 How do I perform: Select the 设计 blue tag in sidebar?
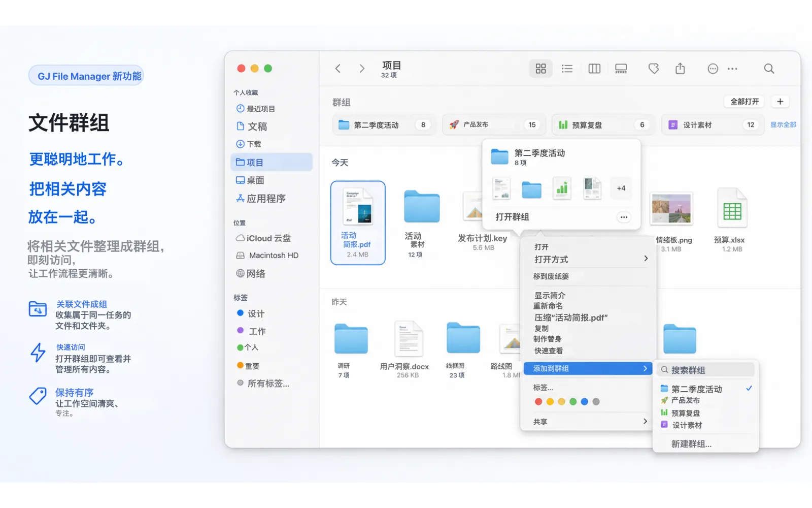[251, 313]
